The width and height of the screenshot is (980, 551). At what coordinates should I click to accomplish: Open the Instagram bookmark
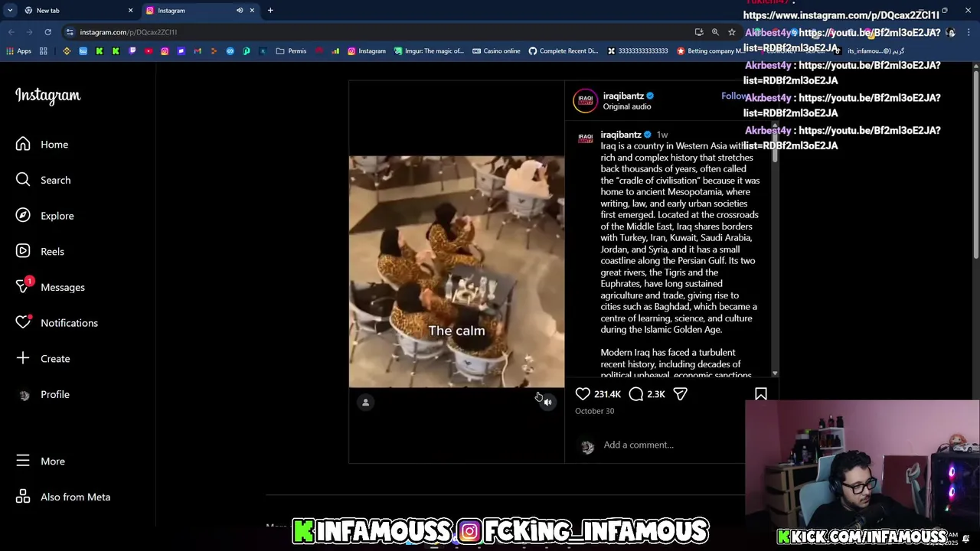tap(367, 51)
